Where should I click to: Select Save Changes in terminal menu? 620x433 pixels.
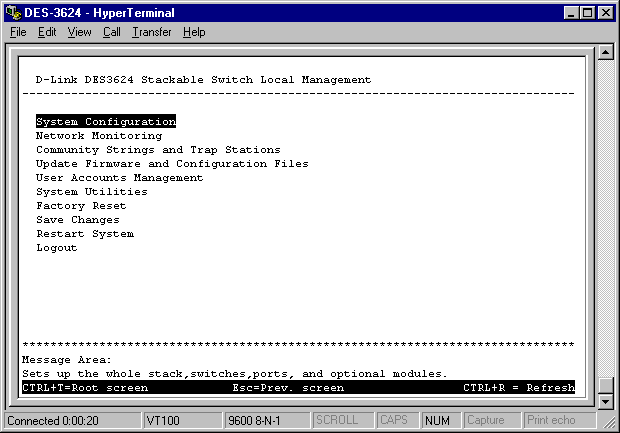click(77, 220)
